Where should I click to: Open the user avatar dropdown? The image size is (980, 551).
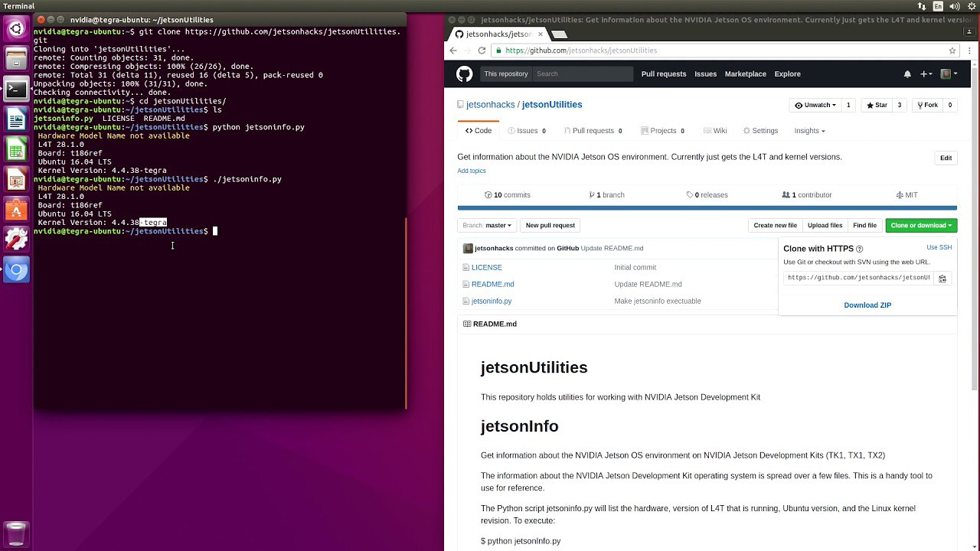pos(949,74)
